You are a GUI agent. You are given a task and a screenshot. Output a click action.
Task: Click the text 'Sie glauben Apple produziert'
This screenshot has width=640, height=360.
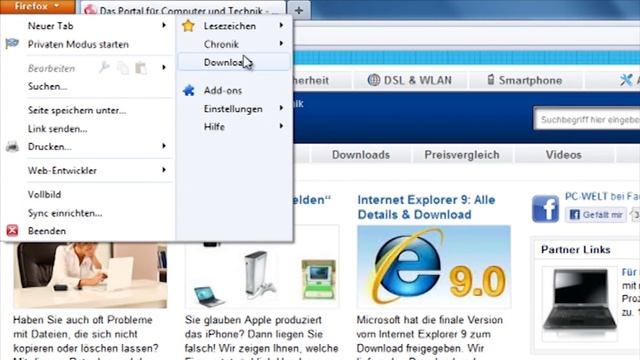tap(253, 320)
